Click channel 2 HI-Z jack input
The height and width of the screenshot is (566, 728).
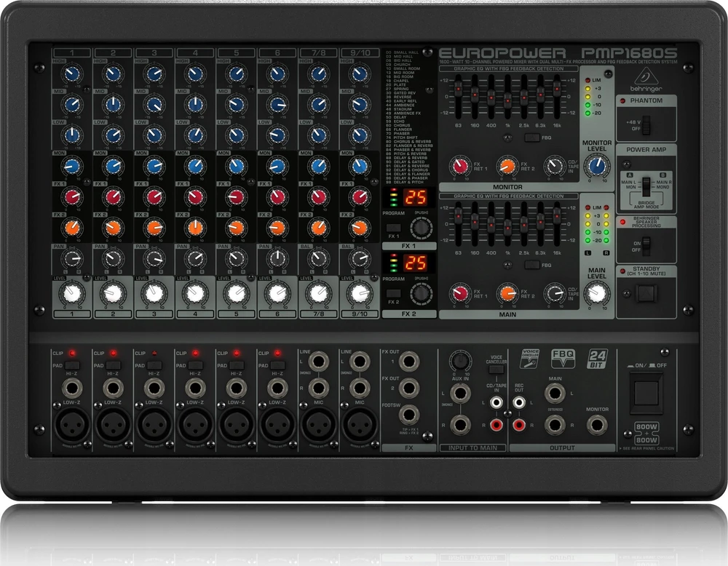click(x=113, y=388)
